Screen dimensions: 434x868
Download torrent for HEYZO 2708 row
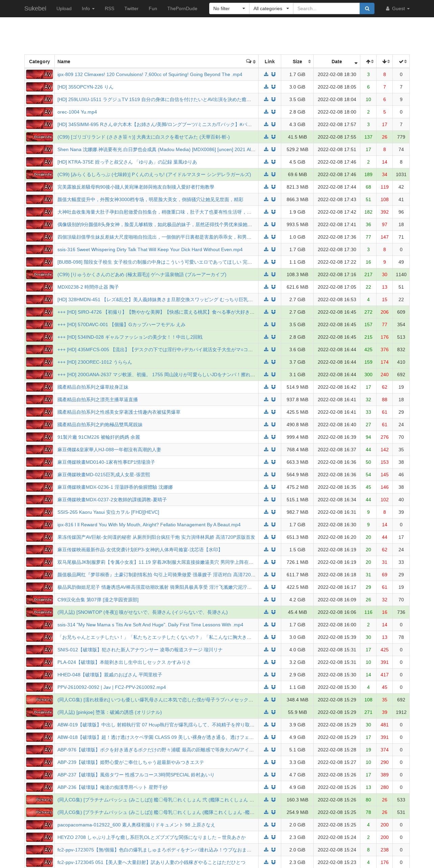(x=266, y=837)
